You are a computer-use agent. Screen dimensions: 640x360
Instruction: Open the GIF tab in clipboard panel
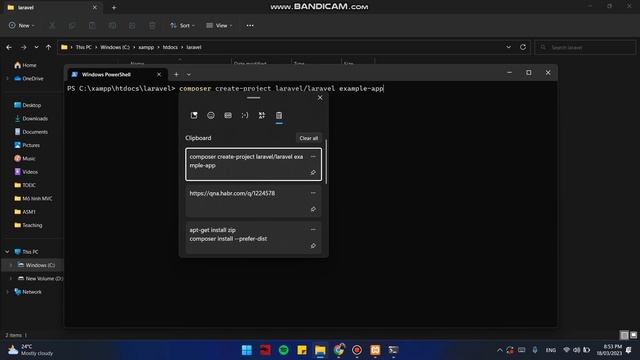click(228, 116)
